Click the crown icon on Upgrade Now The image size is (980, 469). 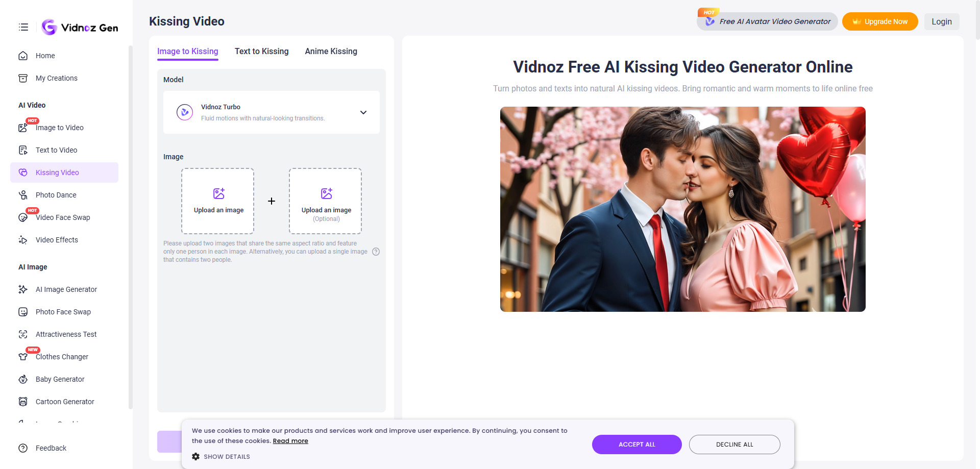pyautogui.click(x=857, y=21)
